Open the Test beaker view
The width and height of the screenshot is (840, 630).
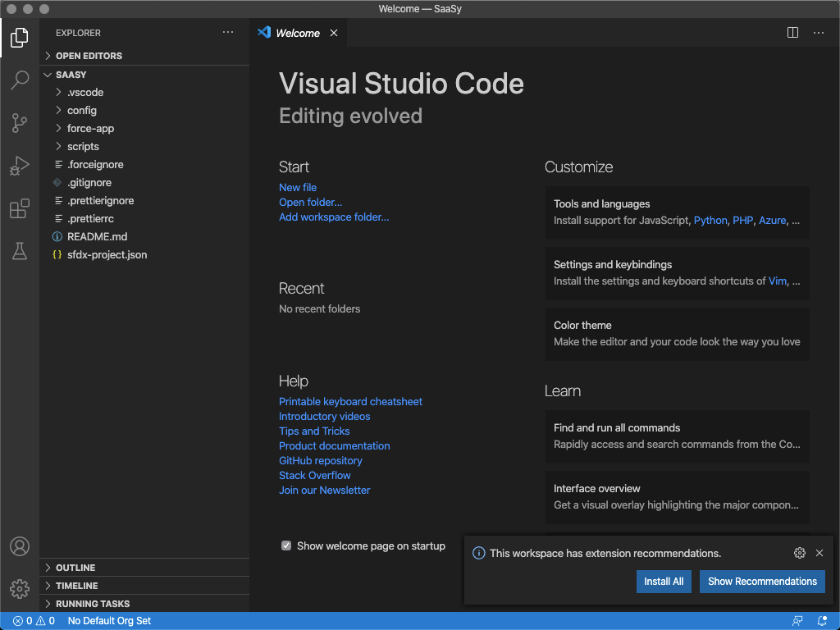click(x=20, y=252)
